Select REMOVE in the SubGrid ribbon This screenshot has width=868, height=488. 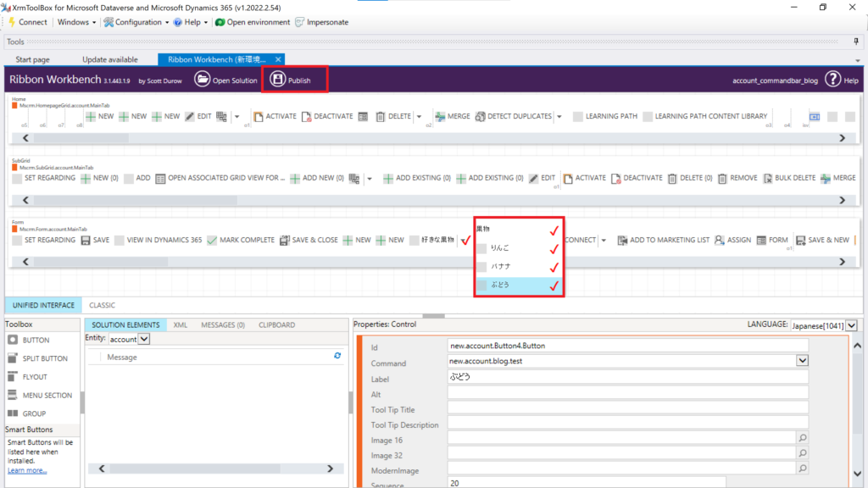737,178
